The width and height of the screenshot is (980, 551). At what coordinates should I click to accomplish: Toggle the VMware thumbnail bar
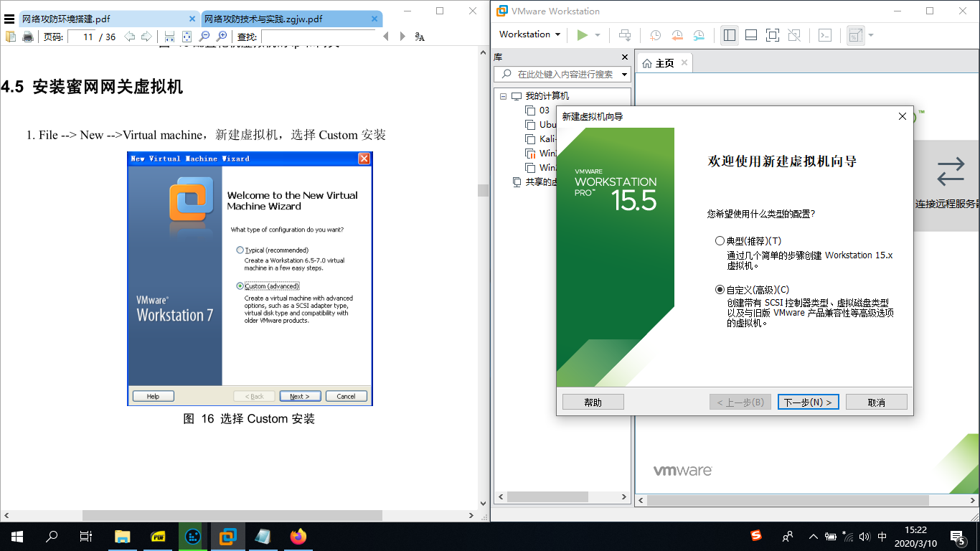[x=751, y=34]
